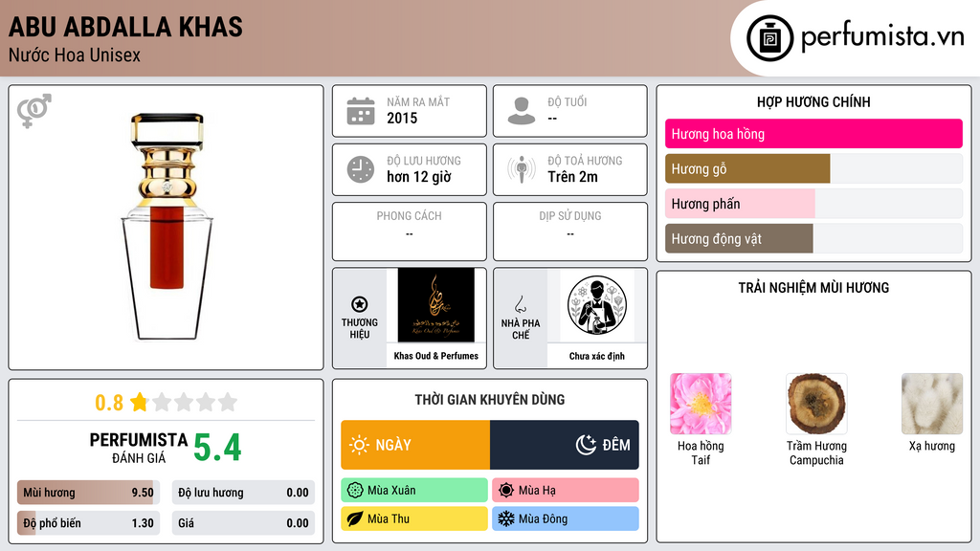The image size is (980, 551).
Task: Click the moon icon in Đêm bar
Action: [586, 445]
